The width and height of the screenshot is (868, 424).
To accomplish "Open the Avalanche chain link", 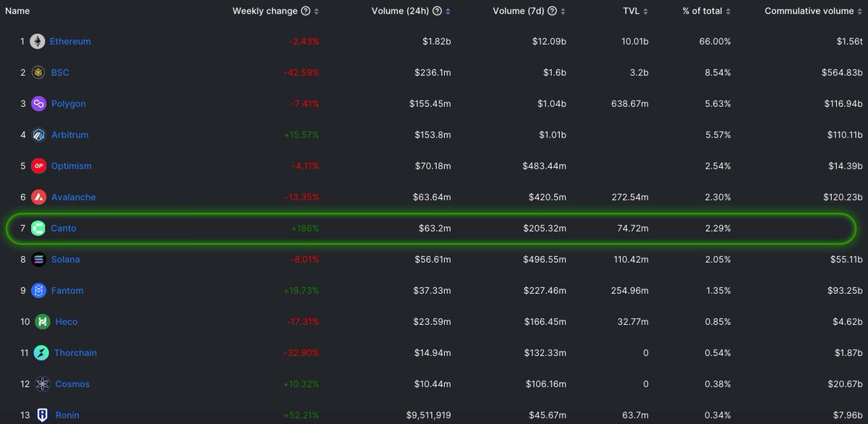I will click(73, 197).
